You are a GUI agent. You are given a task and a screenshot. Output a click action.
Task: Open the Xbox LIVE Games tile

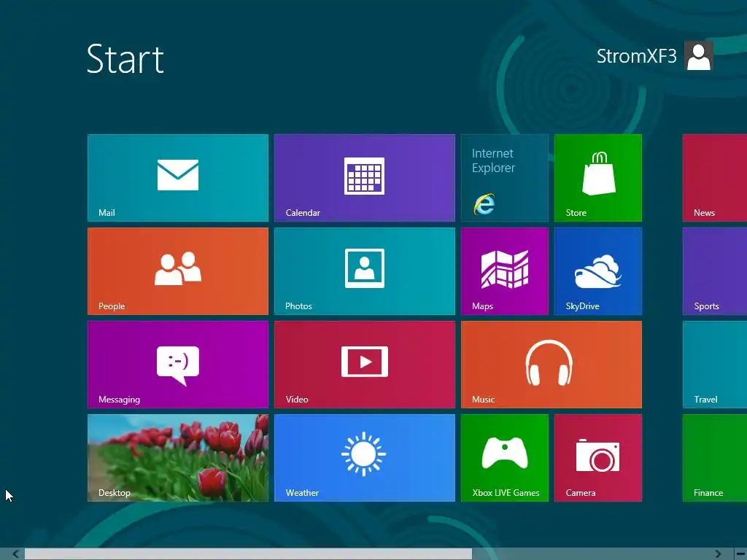(x=505, y=458)
